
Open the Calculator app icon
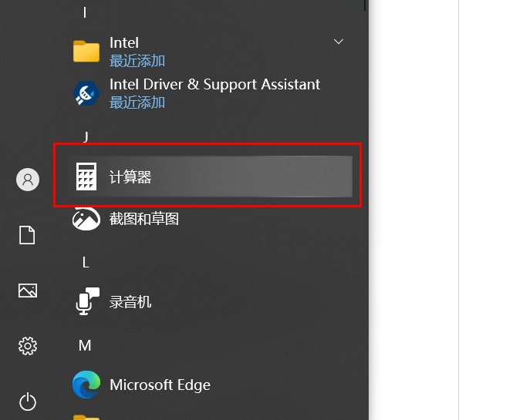point(86,177)
